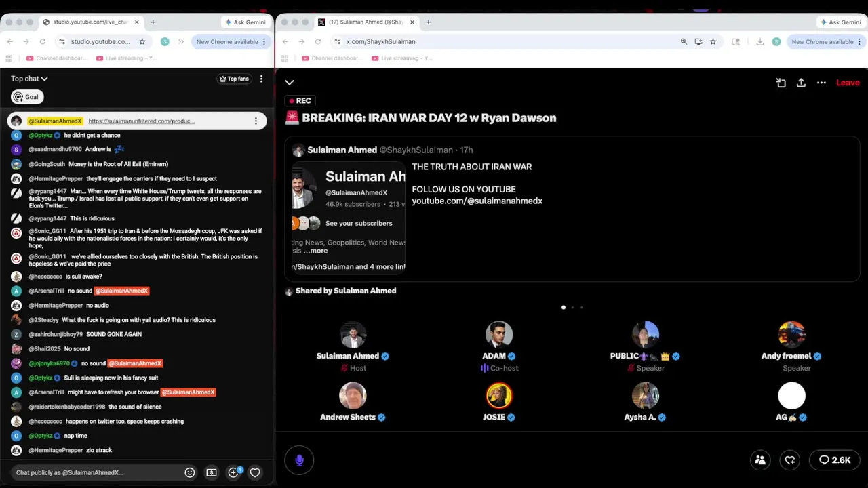The height and width of the screenshot is (488, 868).
Task: Click See your subscribers link
Action: pyautogui.click(x=359, y=223)
